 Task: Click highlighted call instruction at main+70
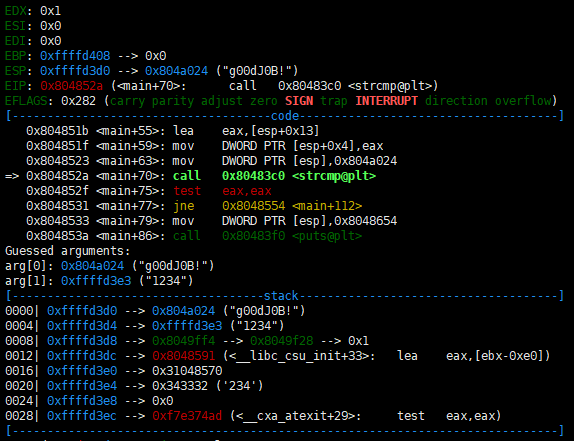coord(187,176)
